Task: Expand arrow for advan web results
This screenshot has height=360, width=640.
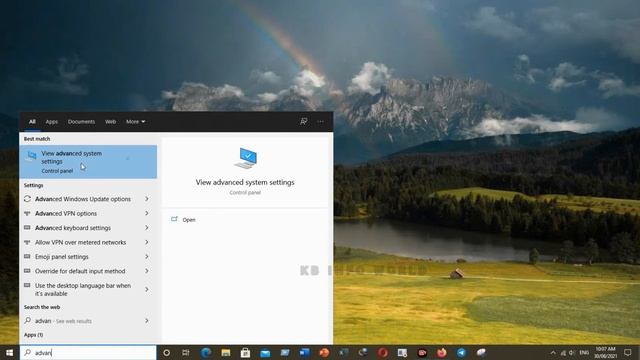Action: point(147,321)
